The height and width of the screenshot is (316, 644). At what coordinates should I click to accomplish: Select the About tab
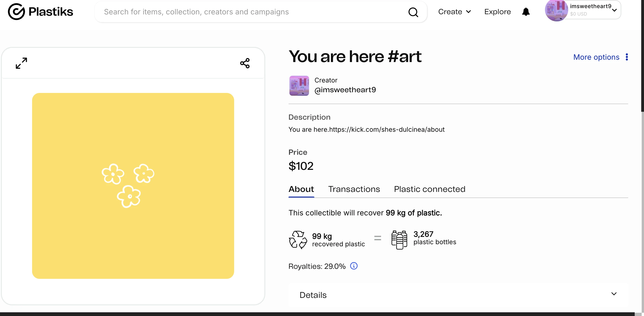[x=301, y=189]
